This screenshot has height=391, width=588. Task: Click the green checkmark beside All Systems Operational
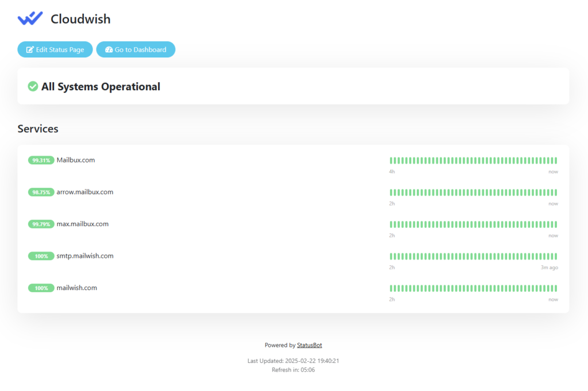pyautogui.click(x=33, y=86)
